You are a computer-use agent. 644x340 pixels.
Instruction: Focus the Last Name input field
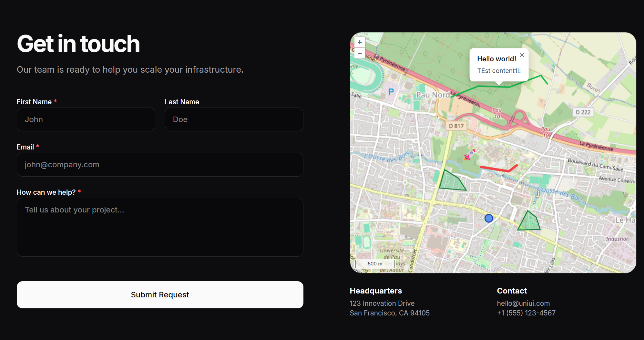[234, 119]
